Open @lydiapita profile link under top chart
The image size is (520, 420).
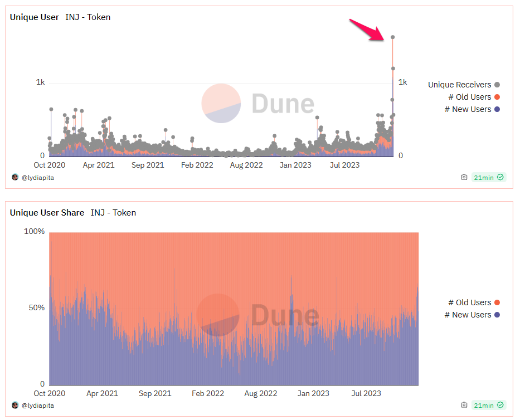click(x=38, y=178)
